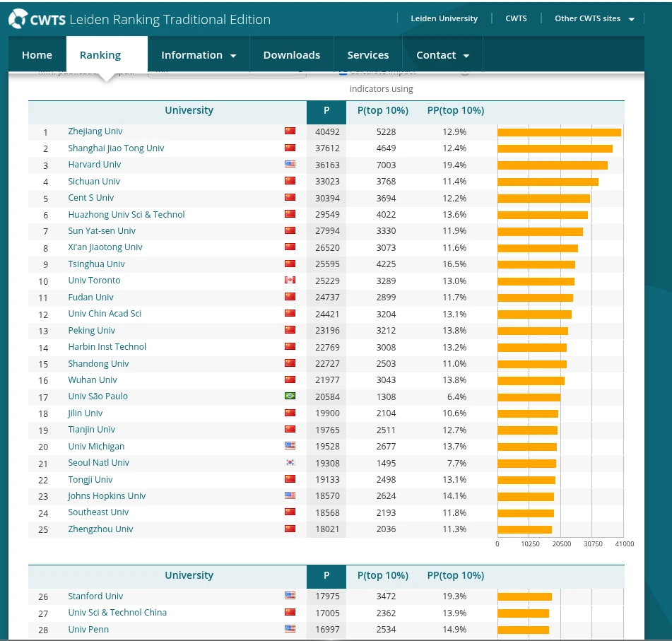
Task: Expand the Information dropdown menu
Action: [199, 55]
